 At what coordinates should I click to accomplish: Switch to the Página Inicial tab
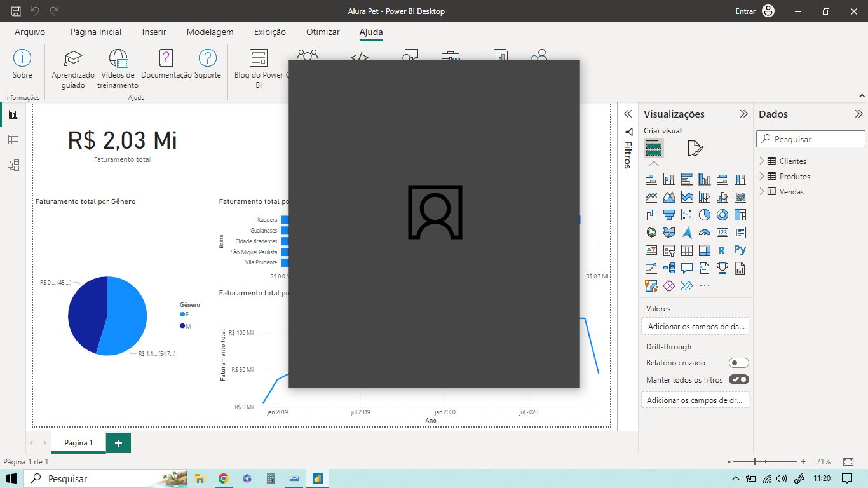point(96,32)
